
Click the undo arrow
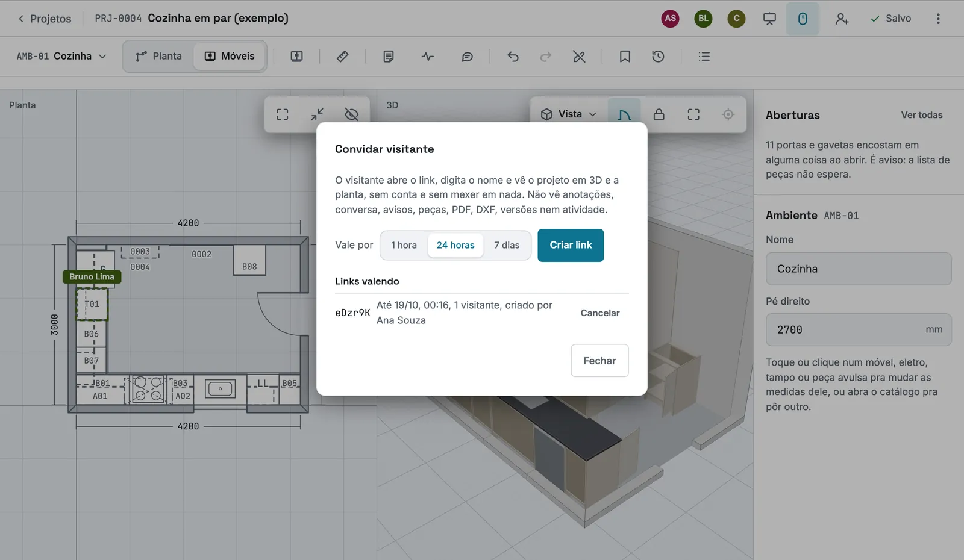click(x=513, y=56)
